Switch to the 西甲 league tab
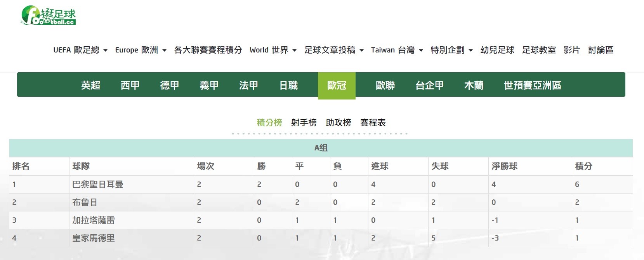 [x=130, y=85]
